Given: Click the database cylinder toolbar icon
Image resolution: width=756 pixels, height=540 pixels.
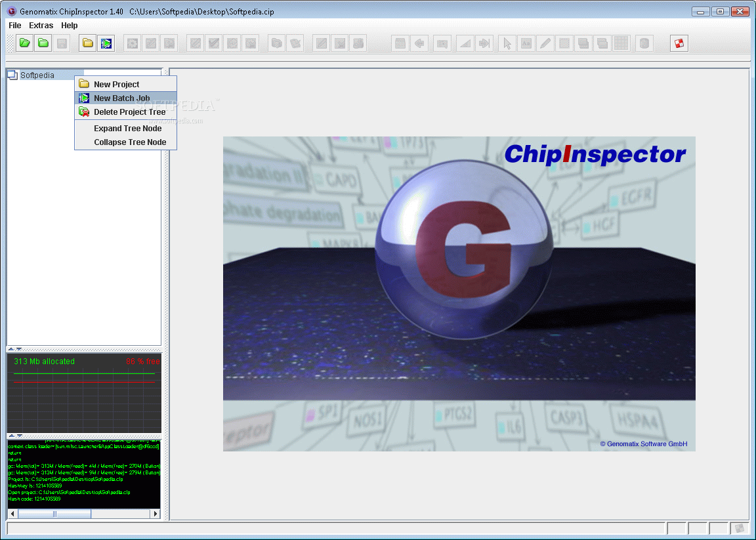Looking at the screenshot, I should (x=644, y=43).
